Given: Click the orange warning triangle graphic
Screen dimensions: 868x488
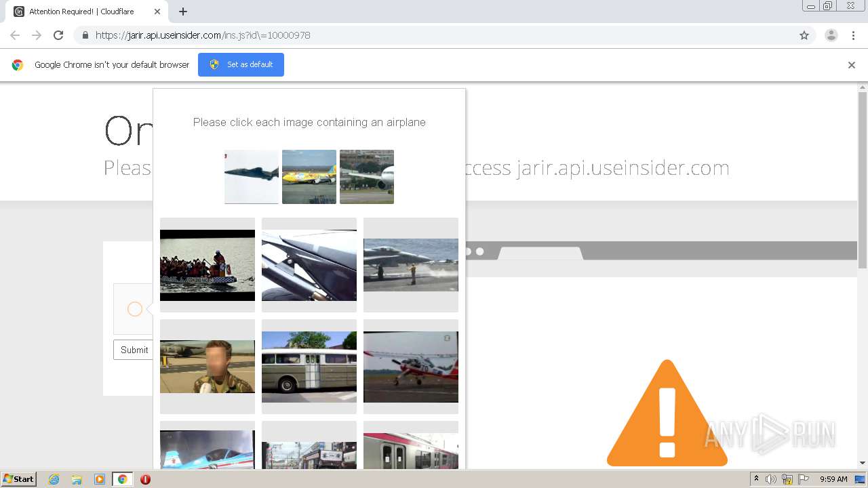Looking at the screenshot, I should pyautogui.click(x=667, y=414).
